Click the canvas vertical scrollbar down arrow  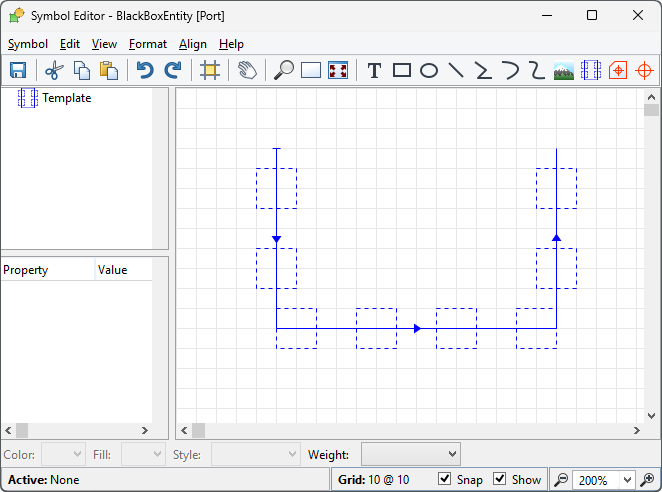click(x=651, y=416)
